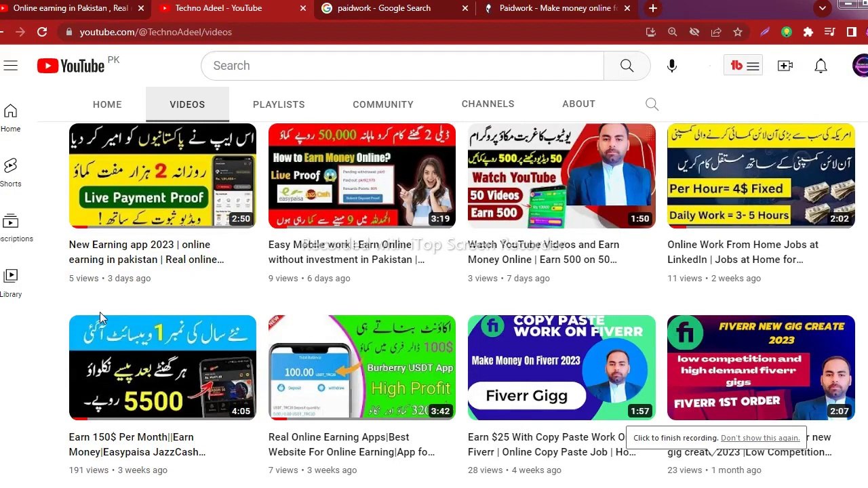
Task: Toggle the browser side panel
Action: pos(852,32)
